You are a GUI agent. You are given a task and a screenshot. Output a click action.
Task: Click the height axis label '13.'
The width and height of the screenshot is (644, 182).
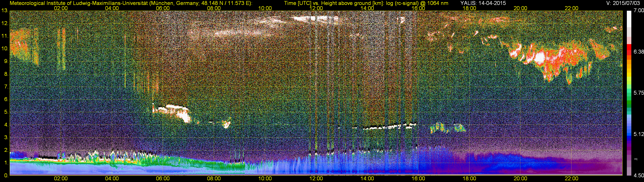tap(5, 10)
